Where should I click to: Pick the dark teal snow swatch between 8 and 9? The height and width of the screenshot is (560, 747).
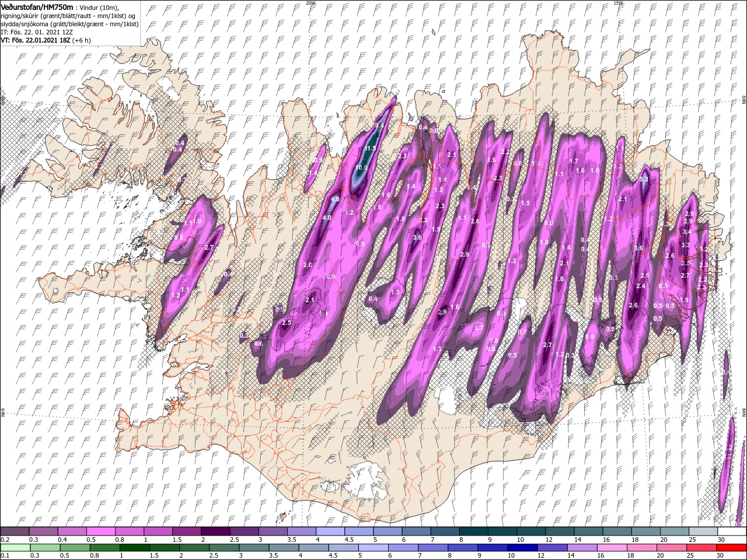point(473,531)
